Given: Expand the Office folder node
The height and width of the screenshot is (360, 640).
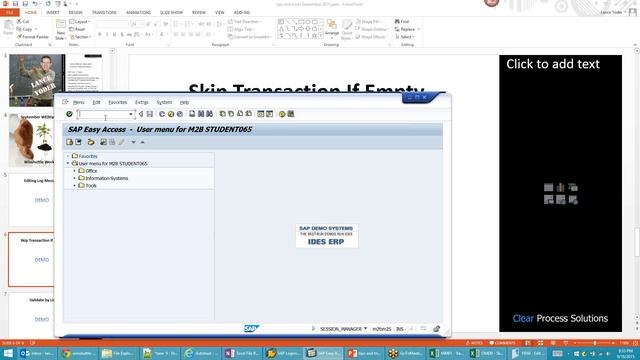Looking at the screenshot, I should pos(75,171).
